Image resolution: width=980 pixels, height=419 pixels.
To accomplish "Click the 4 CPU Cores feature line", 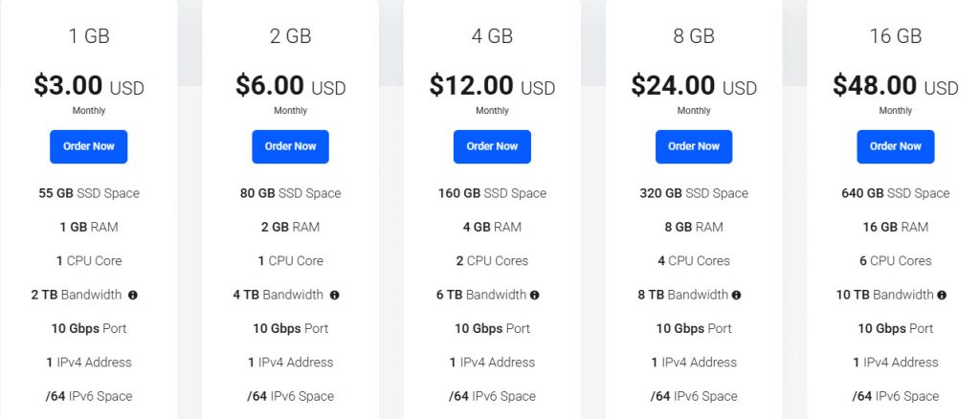I will pos(694,261).
